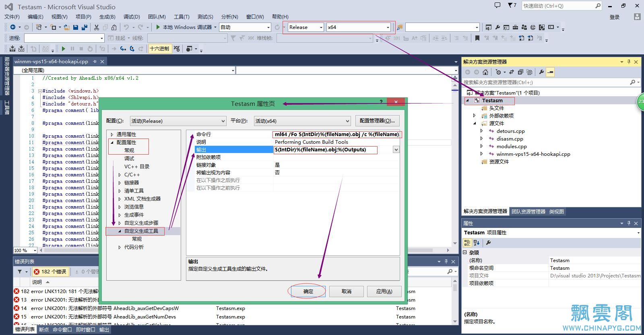Screen dimensions: 644x335
Task: Select disasm.cpp in Solution Explorer
Action: pyautogui.click(x=510, y=139)
